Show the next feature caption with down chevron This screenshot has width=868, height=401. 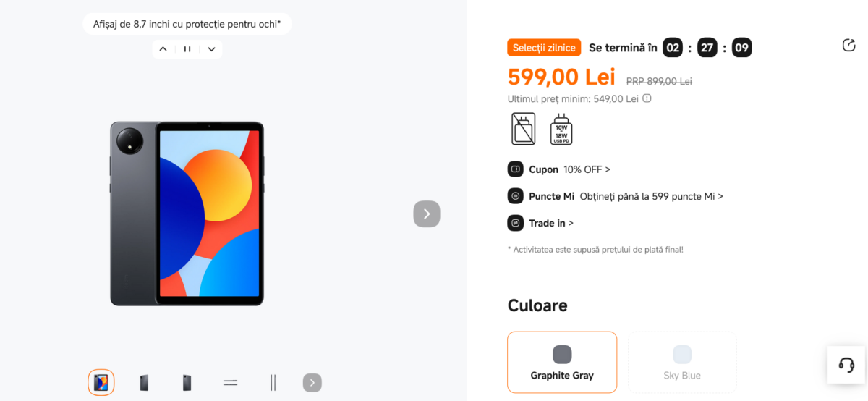pos(211,49)
